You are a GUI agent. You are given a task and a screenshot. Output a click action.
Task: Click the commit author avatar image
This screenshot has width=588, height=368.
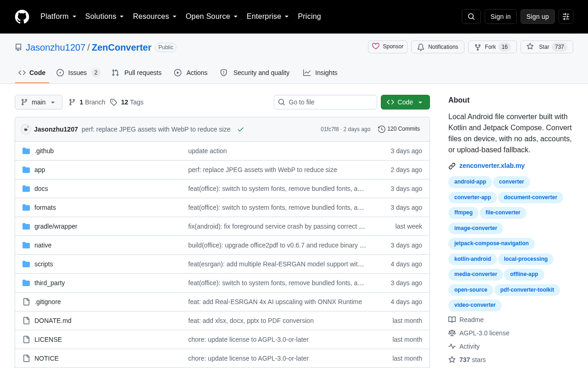26,129
